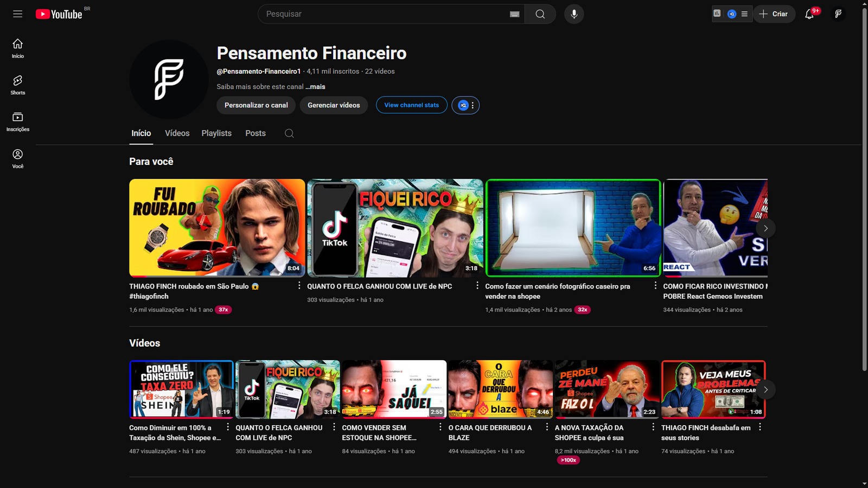This screenshot has height=488, width=868.
Task: Open the FIQUEI RICO thumbnail in Para você
Action: tap(395, 228)
